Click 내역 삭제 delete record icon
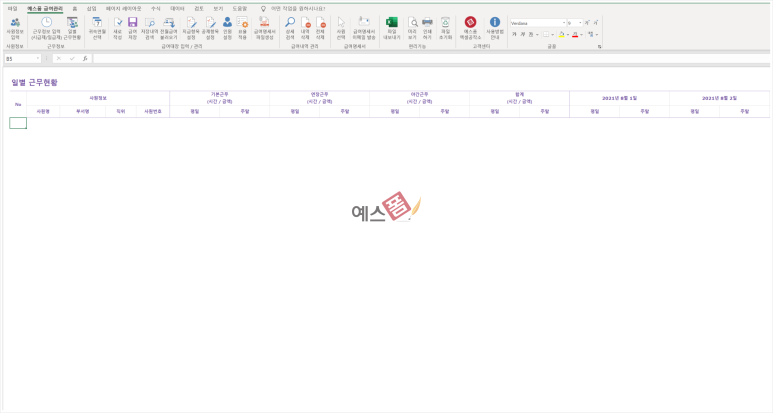Viewport: 773px width, 413px height. click(305, 23)
